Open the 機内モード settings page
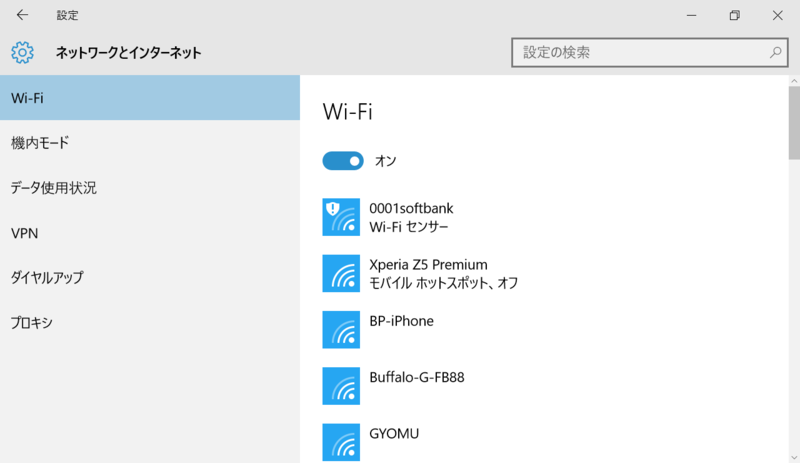Screen dimensions: 800x463 point(150,143)
